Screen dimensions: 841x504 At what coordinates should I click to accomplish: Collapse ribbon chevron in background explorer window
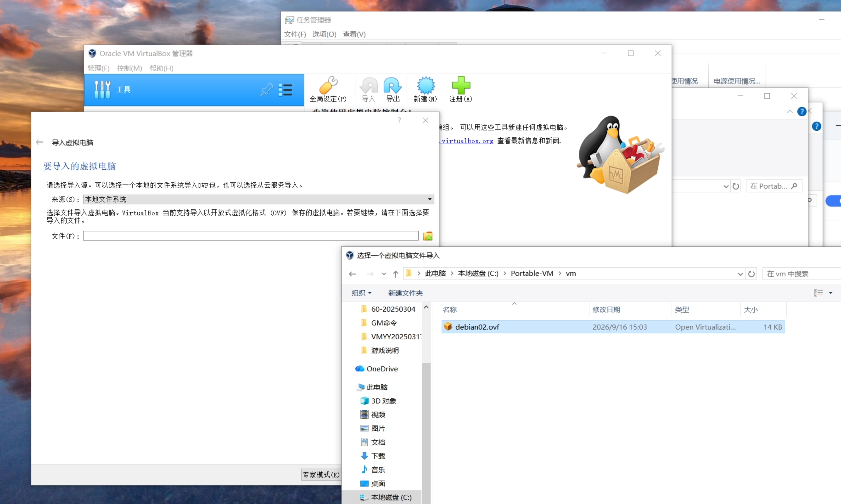[x=790, y=112]
